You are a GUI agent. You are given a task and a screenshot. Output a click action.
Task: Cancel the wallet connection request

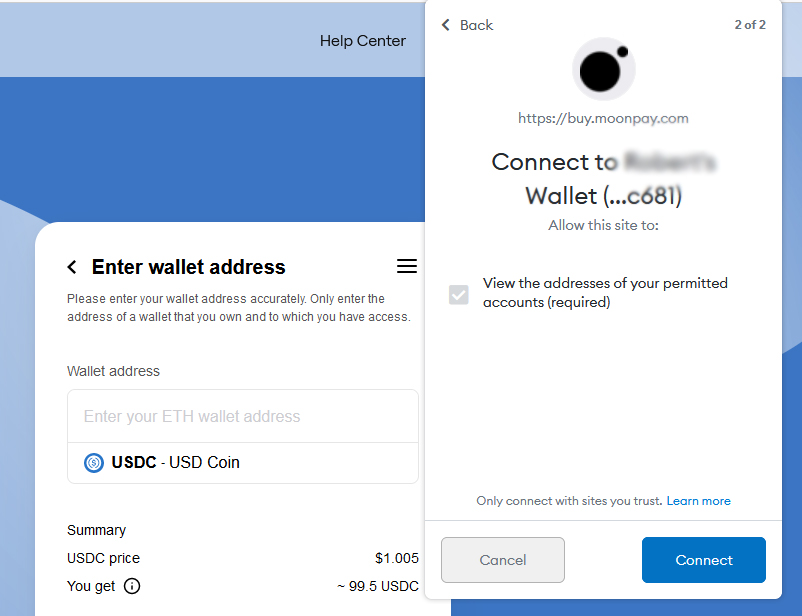[503, 560]
